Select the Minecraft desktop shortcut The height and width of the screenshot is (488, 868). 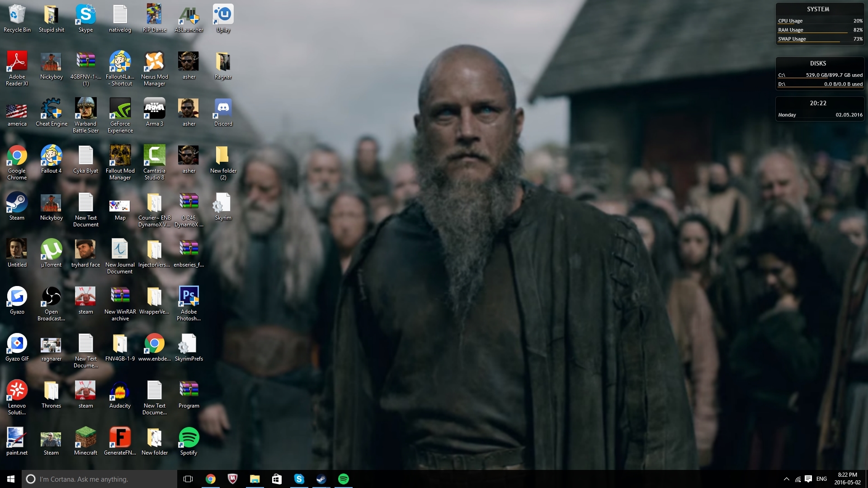click(85, 442)
